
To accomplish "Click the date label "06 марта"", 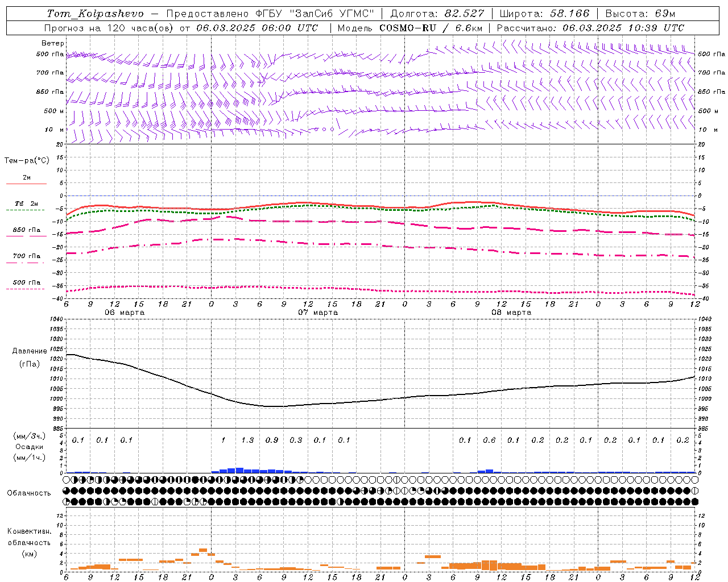I will (x=125, y=313).
